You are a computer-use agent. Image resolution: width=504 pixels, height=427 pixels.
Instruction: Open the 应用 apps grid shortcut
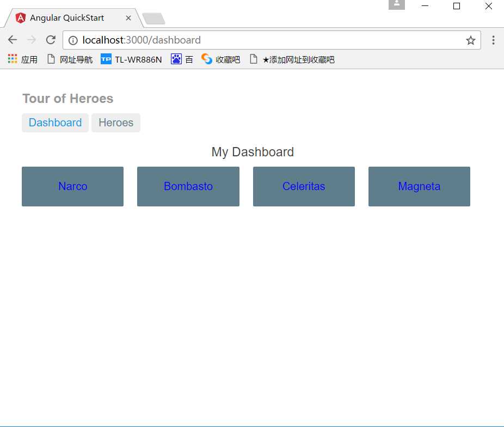coord(22,59)
